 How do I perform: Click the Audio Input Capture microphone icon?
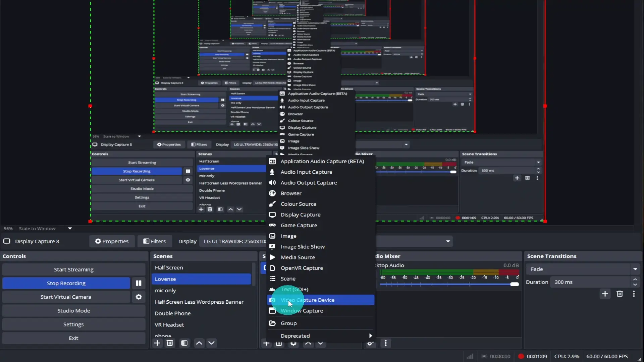coord(272,172)
